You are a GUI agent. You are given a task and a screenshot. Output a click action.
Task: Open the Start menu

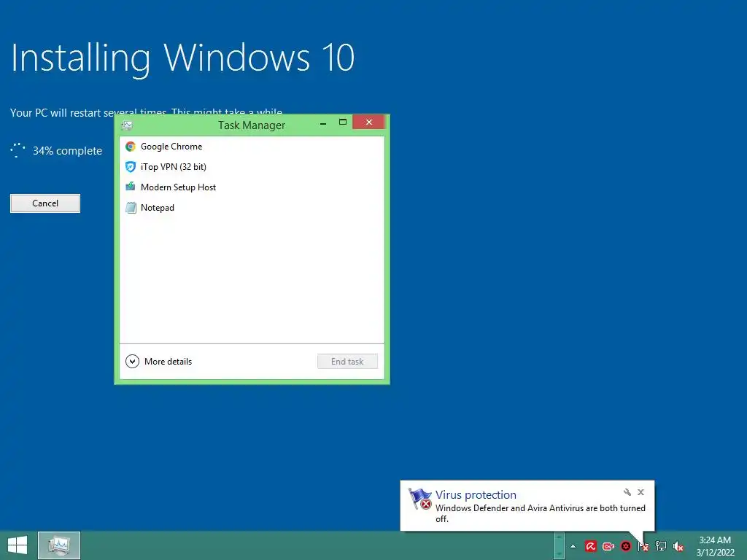pyautogui.click(x=18, y=545)
